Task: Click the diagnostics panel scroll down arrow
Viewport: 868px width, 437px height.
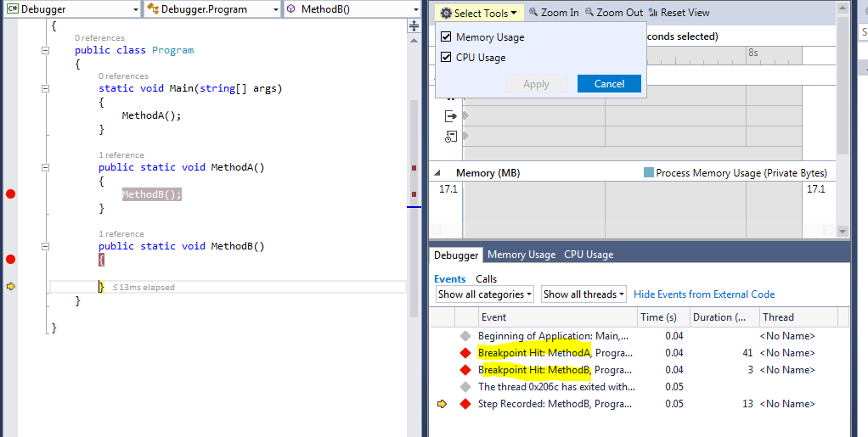Action: (x=843, y=231)
